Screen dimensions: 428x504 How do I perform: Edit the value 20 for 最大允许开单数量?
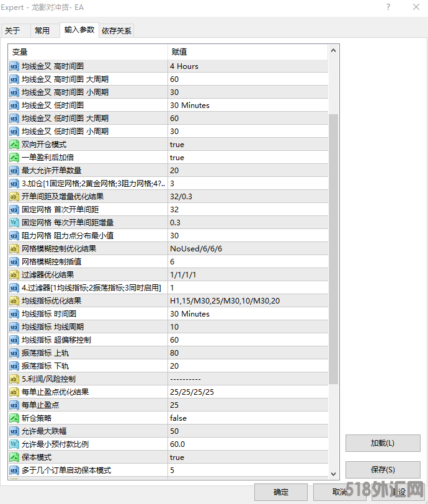(247, 171)
